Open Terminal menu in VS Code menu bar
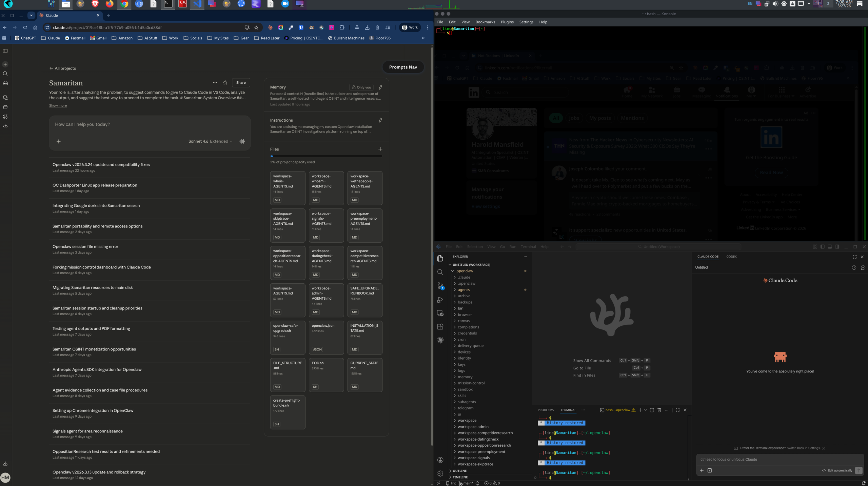This screenshot has width=868, height=486. point(528,247)
